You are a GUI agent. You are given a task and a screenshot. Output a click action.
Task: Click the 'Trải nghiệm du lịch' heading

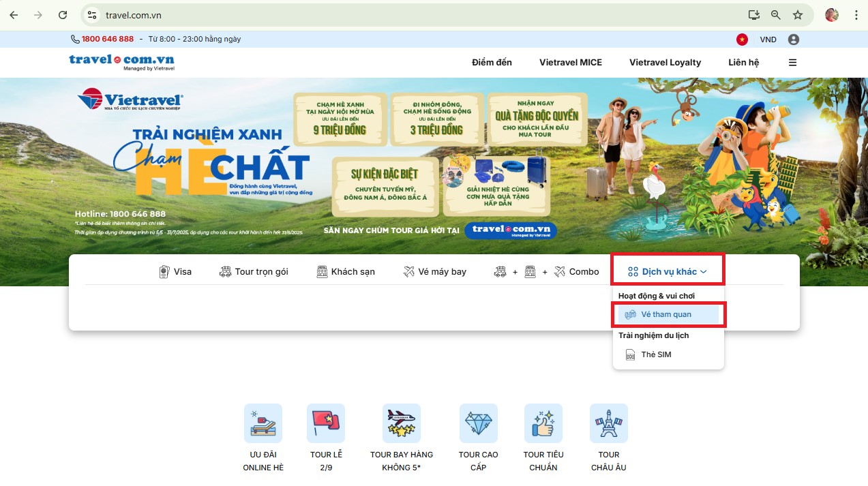(x=654, y=335)
